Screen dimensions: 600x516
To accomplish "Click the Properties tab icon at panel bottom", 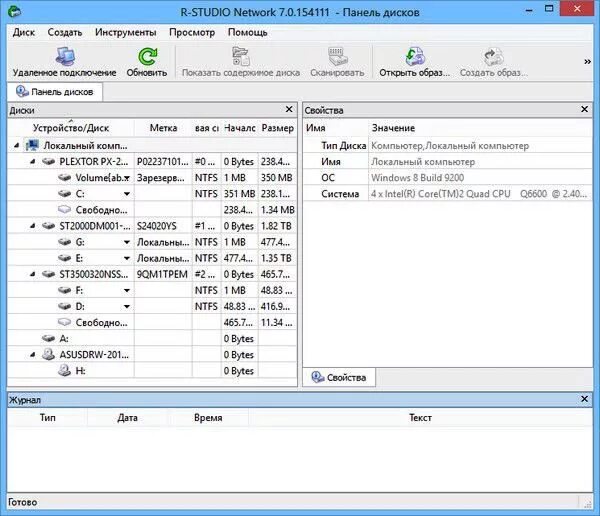I will [318, 377].
